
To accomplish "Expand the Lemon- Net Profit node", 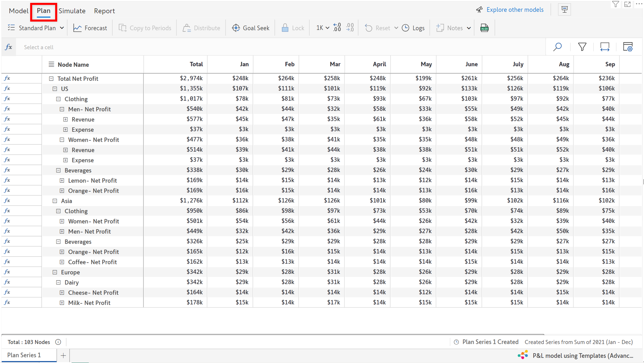I will (x=62, y=181).
